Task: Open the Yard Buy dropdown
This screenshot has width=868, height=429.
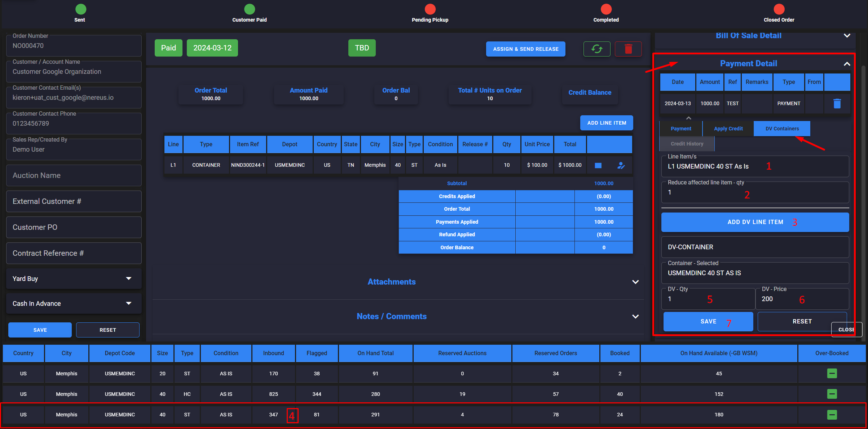Action: tap(74, 278)
